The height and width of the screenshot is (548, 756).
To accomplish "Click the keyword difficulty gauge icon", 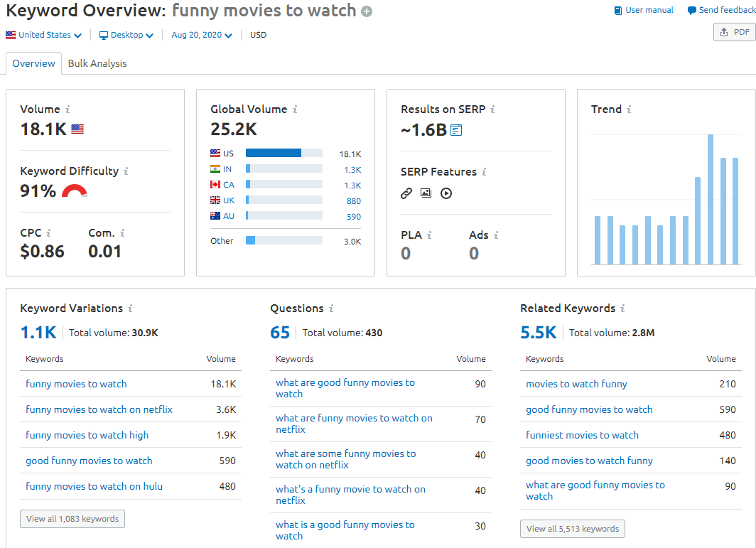I will 75,191.
